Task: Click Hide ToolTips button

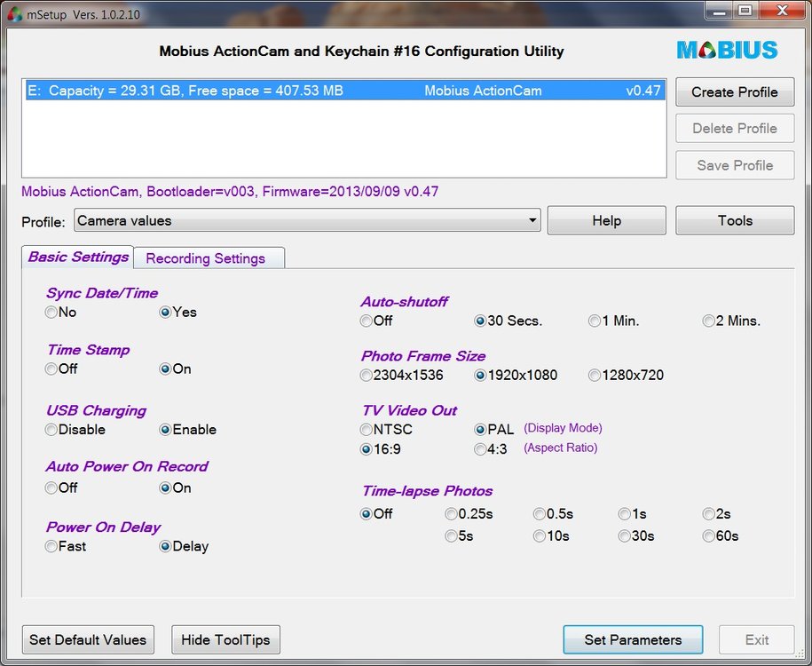Action: (225, 639)
